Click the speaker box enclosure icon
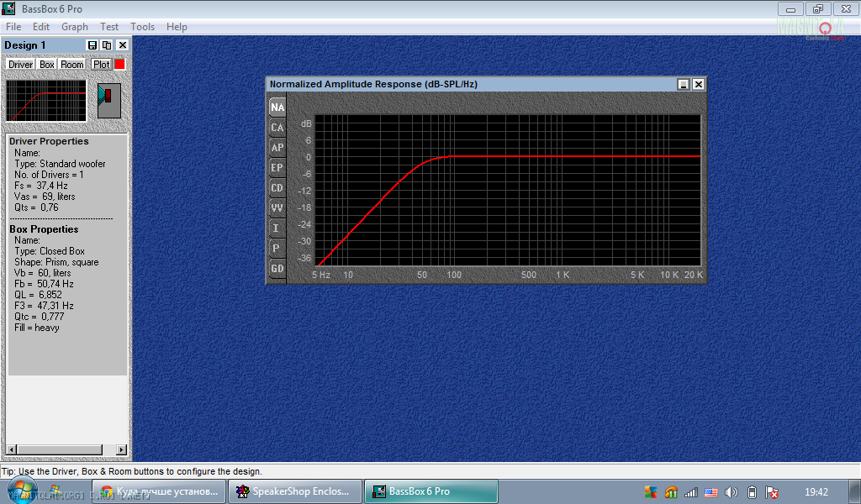The image size is (861, 504). (x=108, y=100)
